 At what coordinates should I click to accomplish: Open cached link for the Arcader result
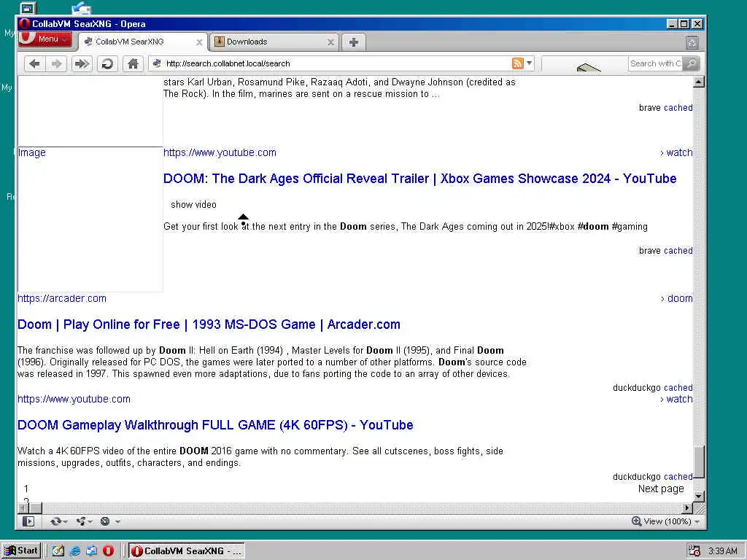[678, 388]
